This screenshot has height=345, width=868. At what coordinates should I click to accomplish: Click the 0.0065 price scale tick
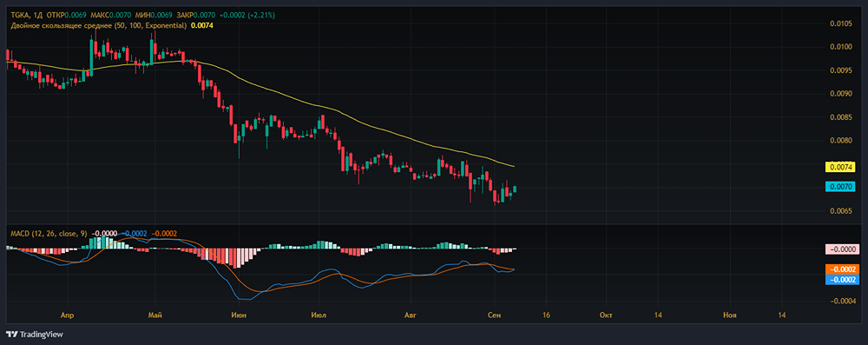[x=840, y=211]
